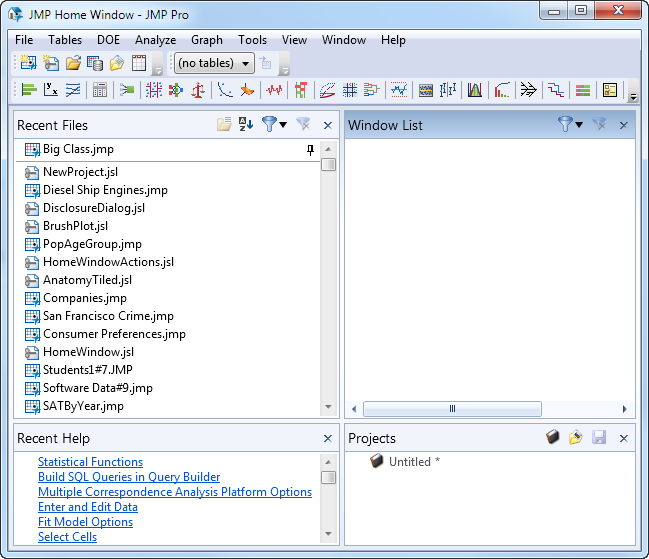Screen dimensions: 649x559
Task: Click the New Script toolbar icon
Action: coord(51,63)
